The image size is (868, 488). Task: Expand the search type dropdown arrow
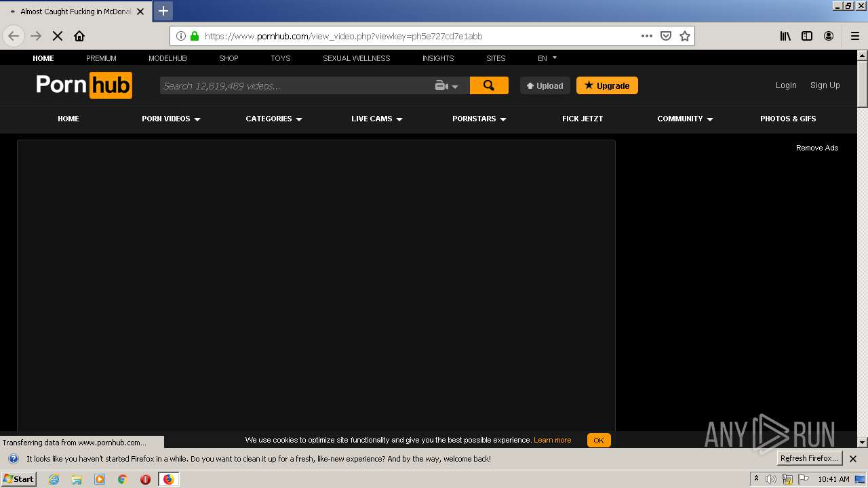(455, 86)
